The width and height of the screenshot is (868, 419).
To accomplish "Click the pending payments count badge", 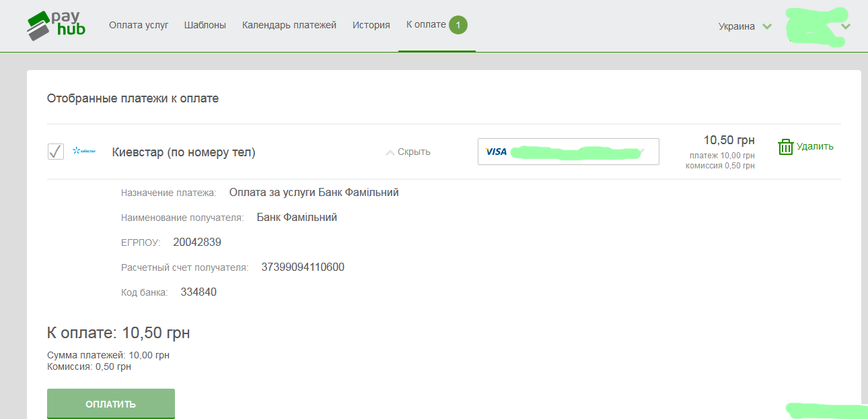I will pyautogui.click(x=458, y=25).
